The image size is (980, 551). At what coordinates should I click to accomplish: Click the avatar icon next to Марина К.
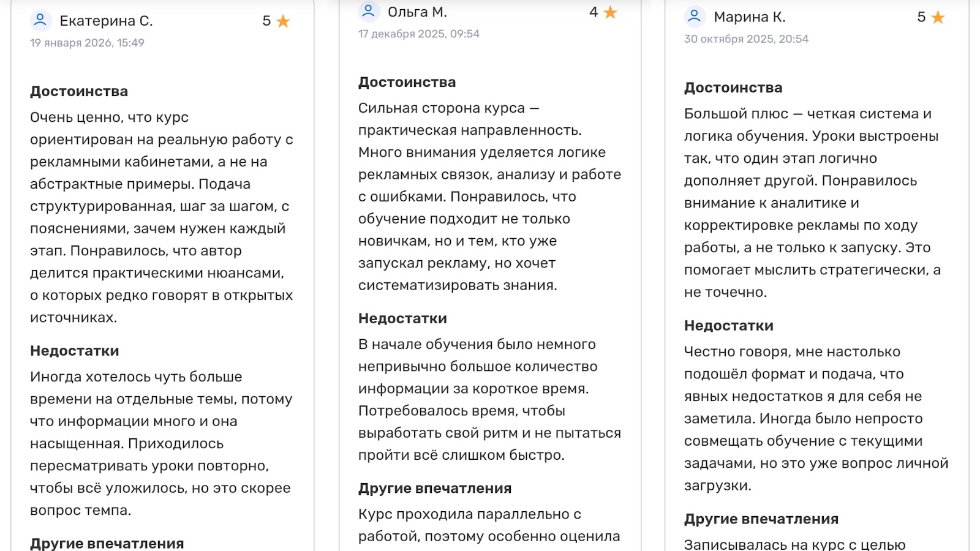[x=695, y=17]
